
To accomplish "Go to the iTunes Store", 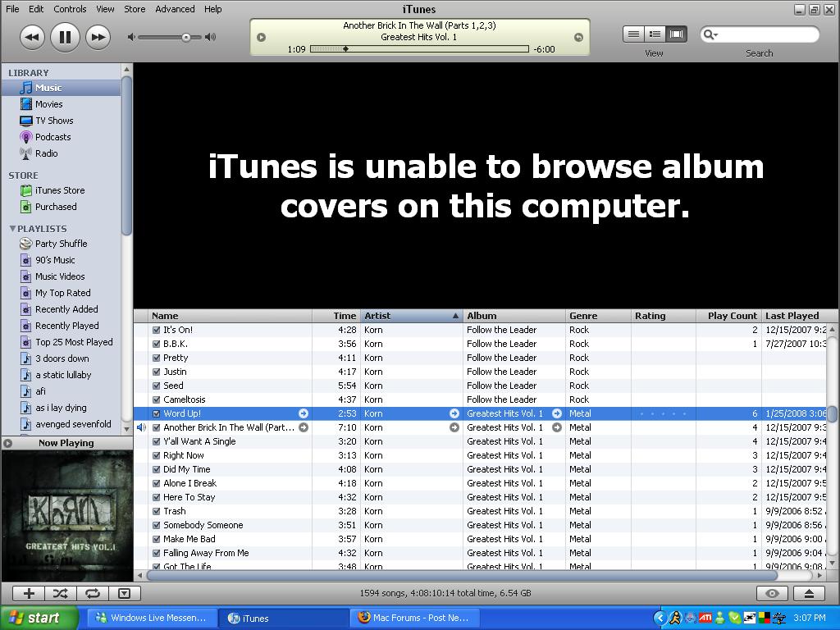I will pyautogui.click(x=61, y=190).
